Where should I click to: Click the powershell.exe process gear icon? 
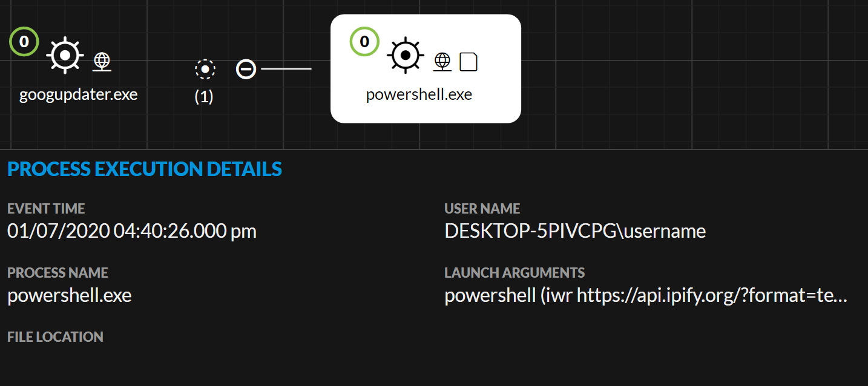click(406, 56)
